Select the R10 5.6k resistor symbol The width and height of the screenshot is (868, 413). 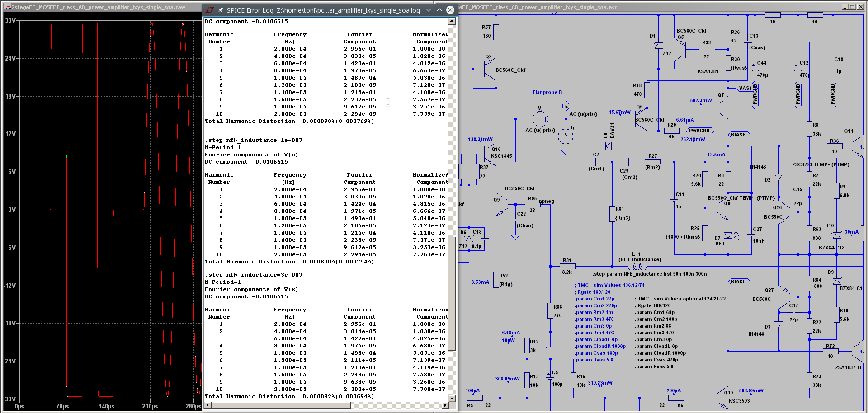tap(837, 315)
